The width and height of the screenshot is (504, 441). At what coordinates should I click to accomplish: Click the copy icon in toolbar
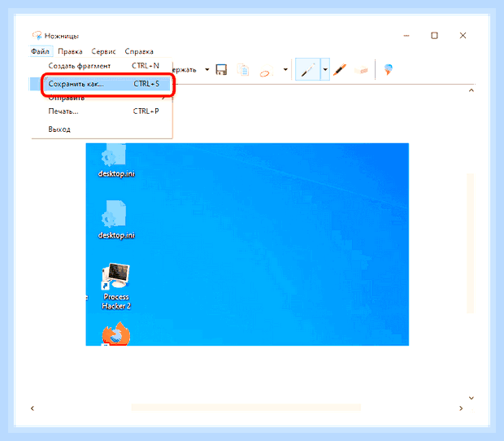point(243,69)
